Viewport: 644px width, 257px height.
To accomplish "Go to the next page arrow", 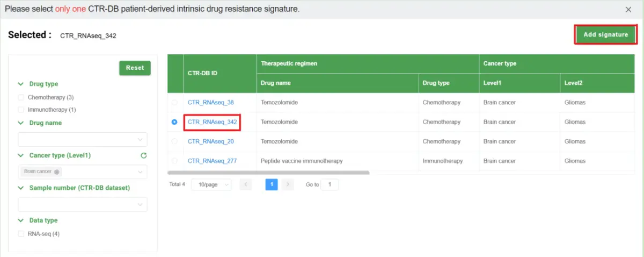I will pos(288,184).
